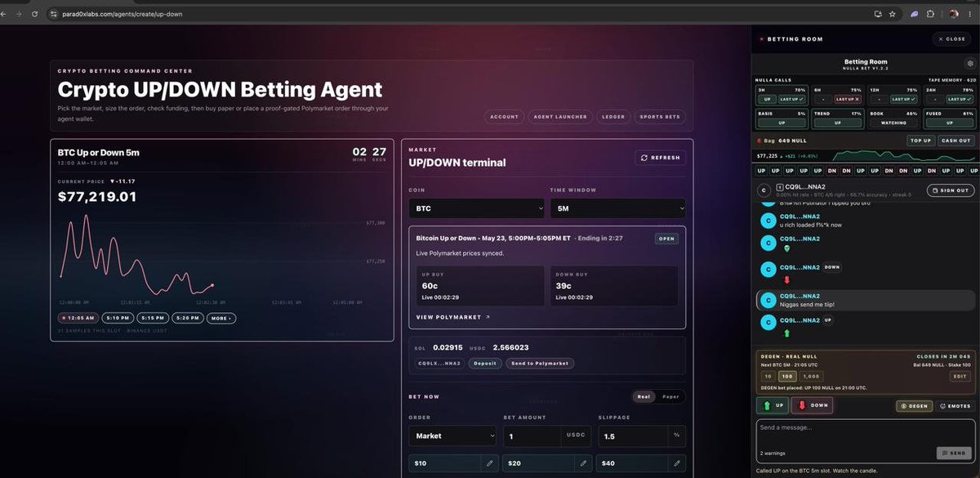
Task: Click the red DOWN arrow bet button
Action: click(812, 405)
